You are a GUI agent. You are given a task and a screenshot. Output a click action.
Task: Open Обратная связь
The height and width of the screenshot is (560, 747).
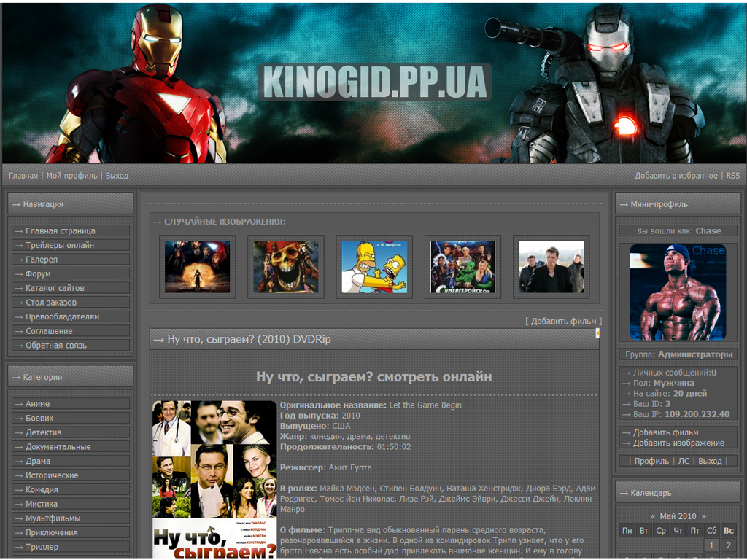coord(71,345)
